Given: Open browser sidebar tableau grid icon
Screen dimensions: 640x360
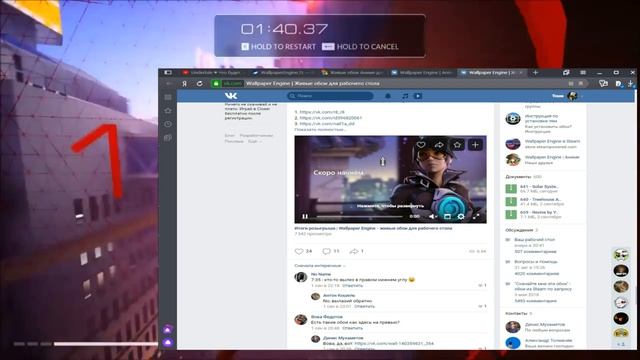Looking at the screenshot, I should (168, 97).
